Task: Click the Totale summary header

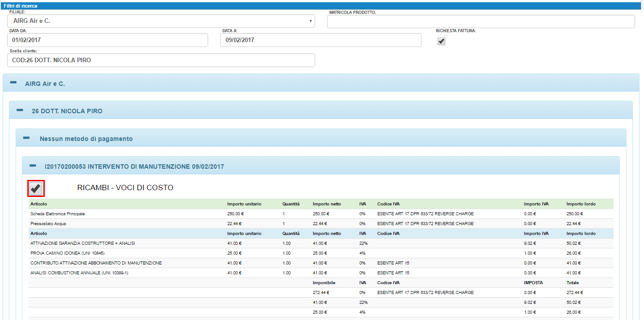Action: (572, 283)
